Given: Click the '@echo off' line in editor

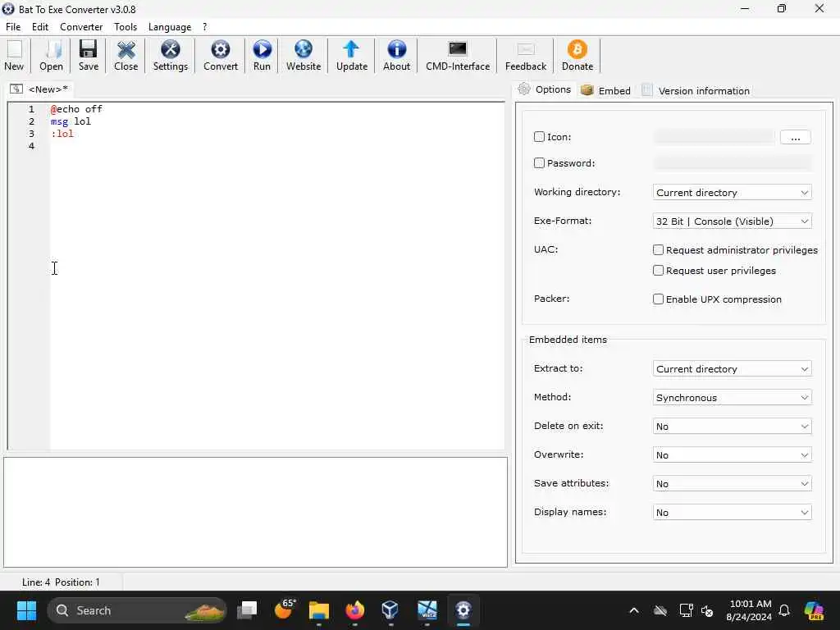Looking at the screenshot, I should coord(76,109).
